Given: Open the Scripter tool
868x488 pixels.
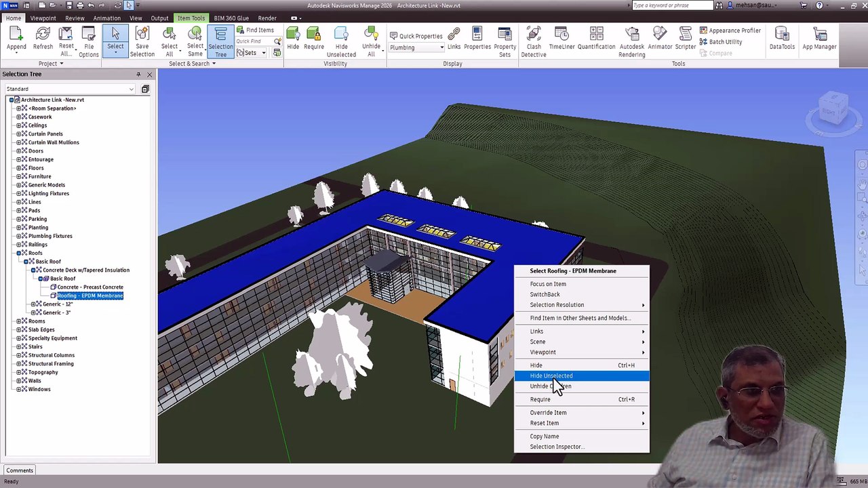Looking at the screenshot, I should pyautogui.click(x=685, y=39).
